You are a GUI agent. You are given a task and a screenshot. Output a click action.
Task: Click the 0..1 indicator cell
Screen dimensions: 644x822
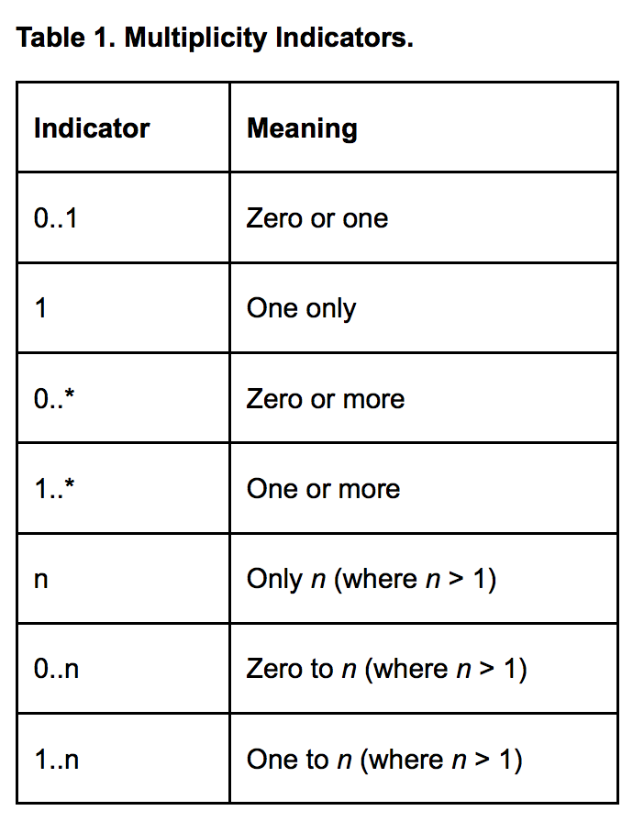click(x=123, y=217)
